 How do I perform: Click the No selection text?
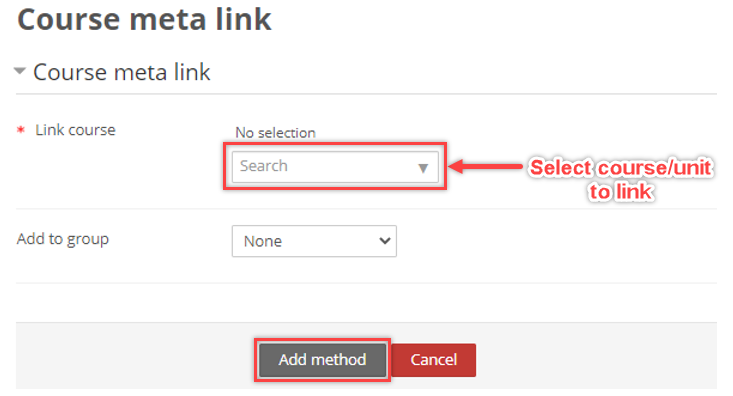(x=275, y=133)
